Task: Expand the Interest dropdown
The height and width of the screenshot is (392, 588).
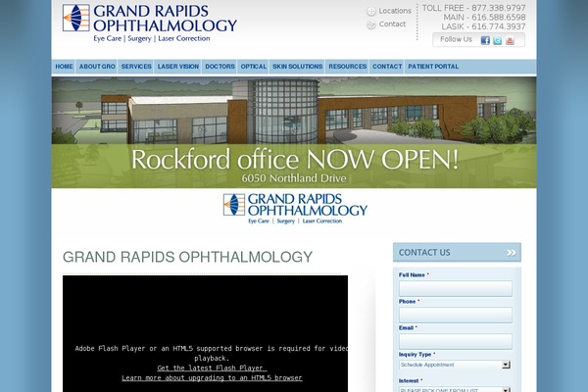Action: [x=455, y=389]
